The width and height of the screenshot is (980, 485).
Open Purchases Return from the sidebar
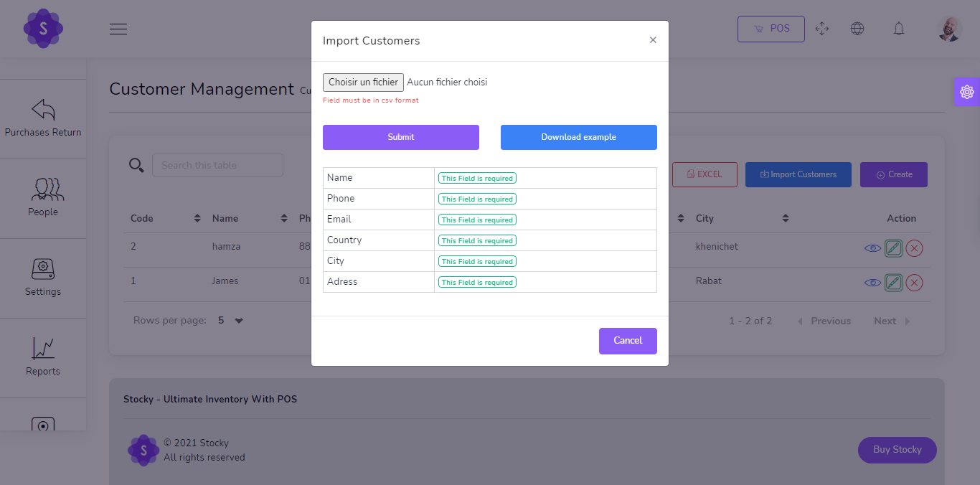pyautogui.click(x=43, y=119)
